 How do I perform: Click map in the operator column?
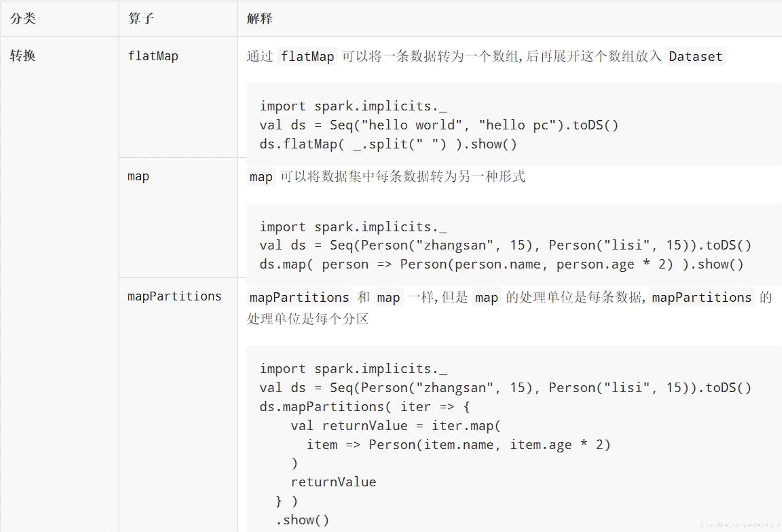pos(138,176)
